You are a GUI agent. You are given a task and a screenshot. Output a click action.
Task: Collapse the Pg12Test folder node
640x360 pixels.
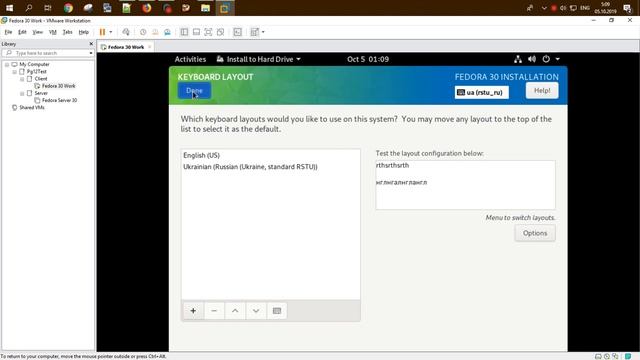click(14, 72)
